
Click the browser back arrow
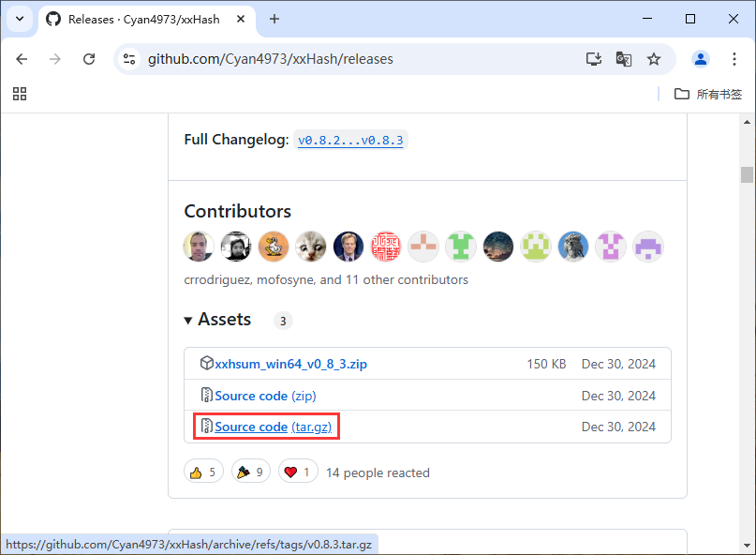click(x=22, y=59)
